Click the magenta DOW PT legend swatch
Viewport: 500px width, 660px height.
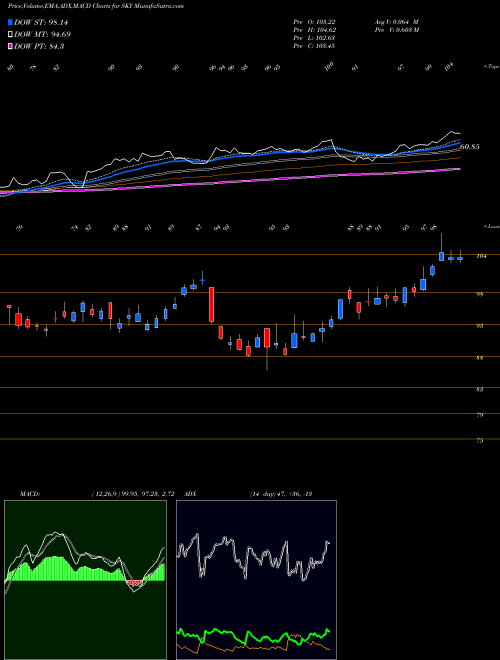click(x=11, y=46)
